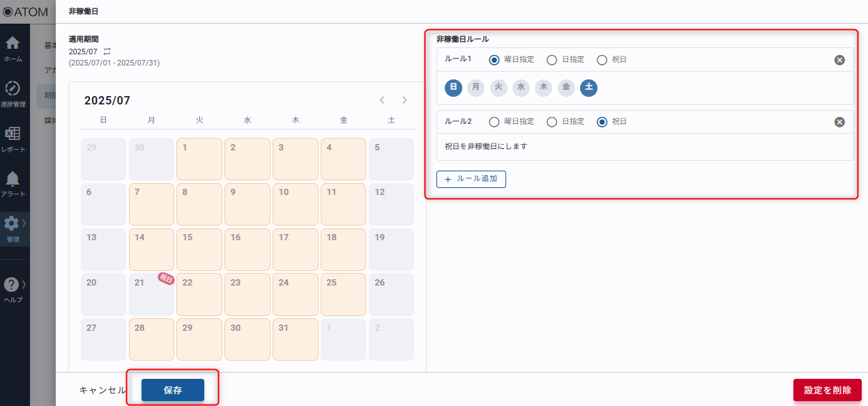Click the 設定を削除 button
The width and height of the screenshot is (868, 406).
827,390
